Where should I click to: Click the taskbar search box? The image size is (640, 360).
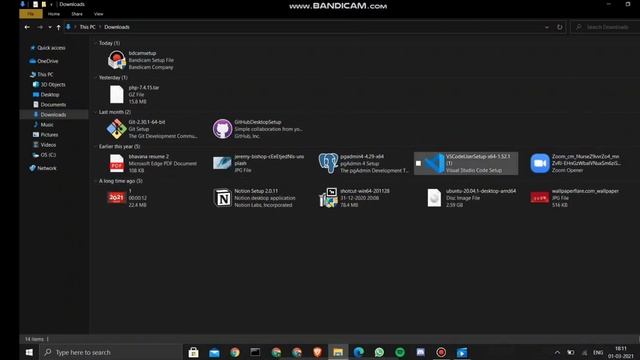coord(111,352)
